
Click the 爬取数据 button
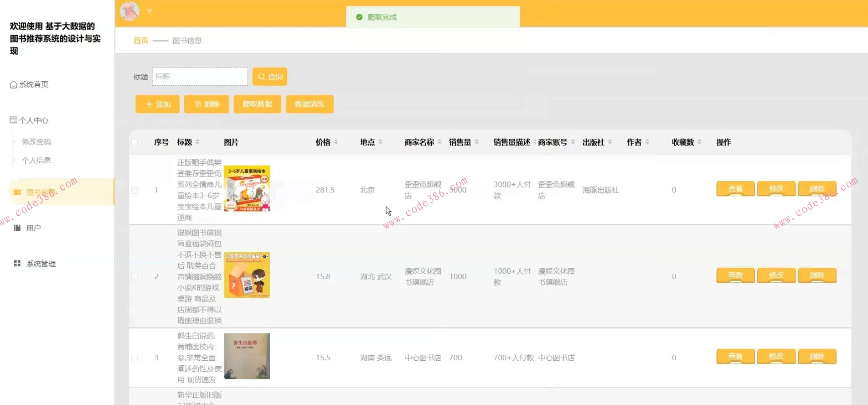(x=257, y=104)
